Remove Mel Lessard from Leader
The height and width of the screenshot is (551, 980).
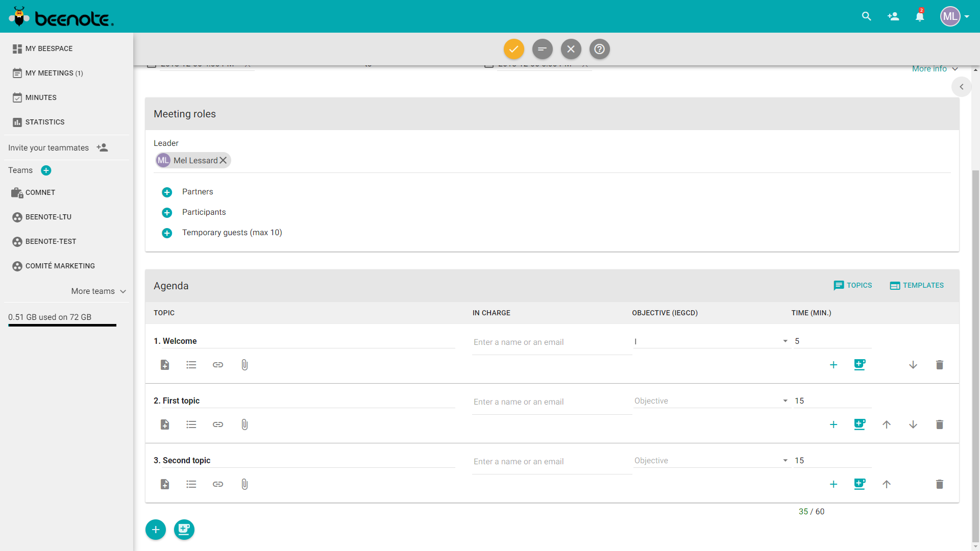tap(223, 160)
